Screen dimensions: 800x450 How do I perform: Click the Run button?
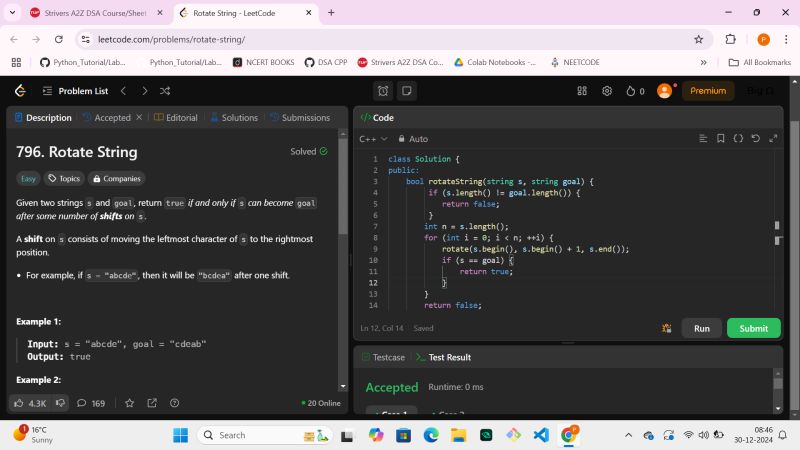pos(701,328)
